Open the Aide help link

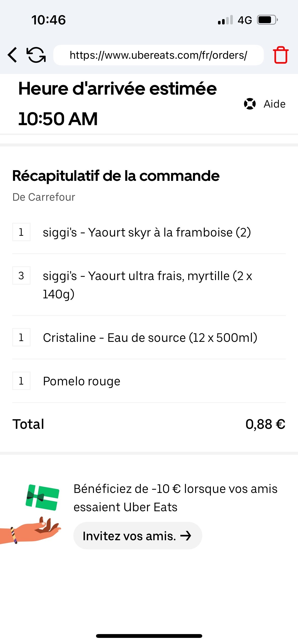pyautogui.click(x=274, y=104)
